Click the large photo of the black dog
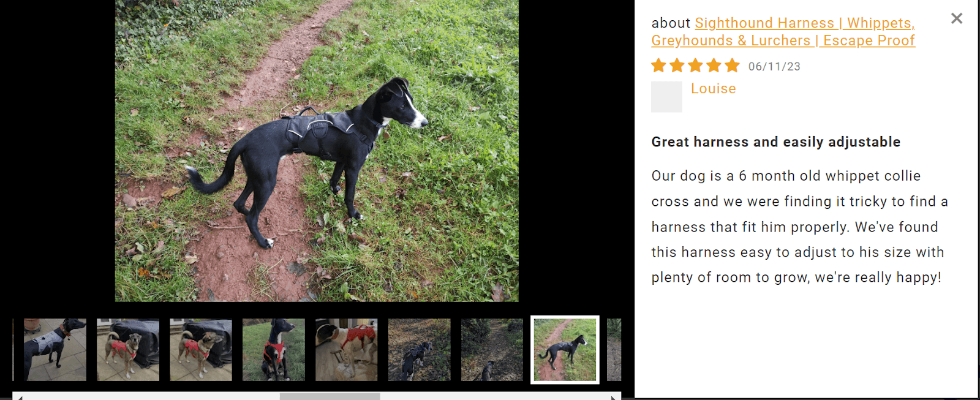The width and height of the screenshot is (980, 400). click(x=317, y=151)
